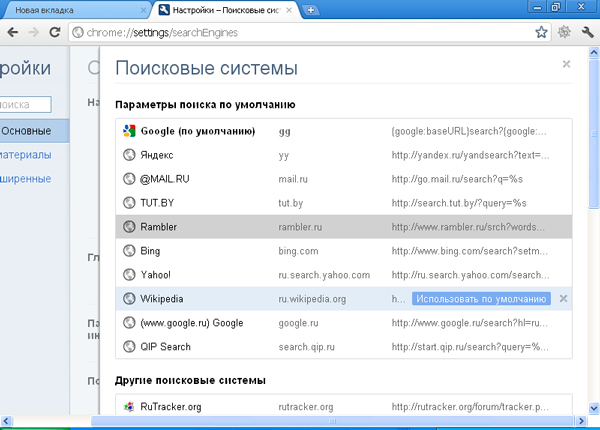Click the vertical scrollbar thumb
Screen dimensions: 600x430
pos(594,134)
